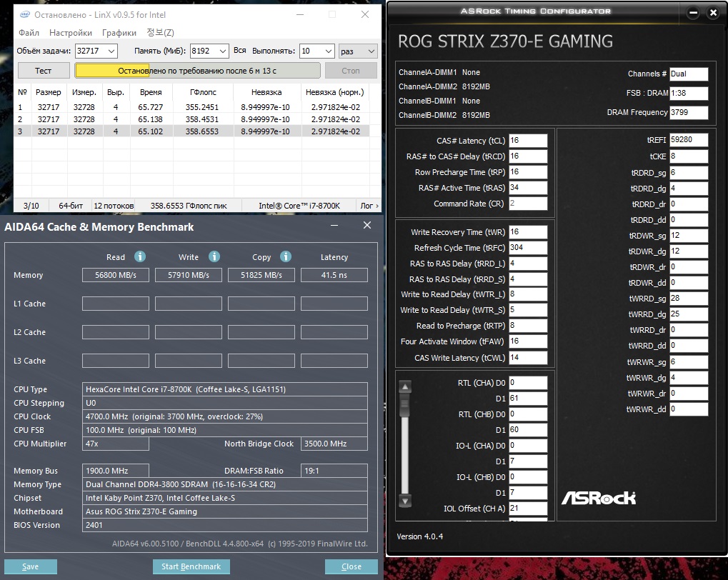This screenshot has width=728, height=580.
Task: Click the BIOS Version 2401 field
Action: coord(225,525)
